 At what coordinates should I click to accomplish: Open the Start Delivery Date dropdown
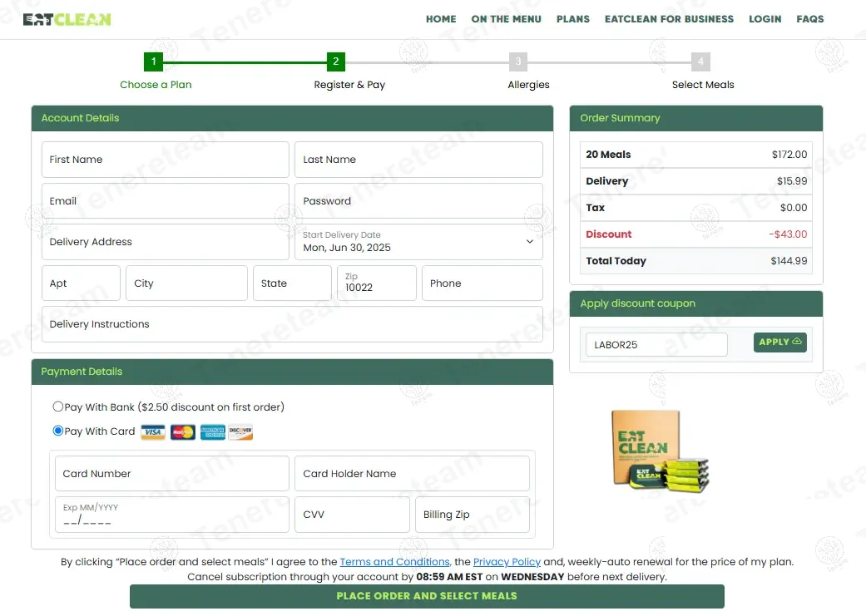(x=418, y=242)
